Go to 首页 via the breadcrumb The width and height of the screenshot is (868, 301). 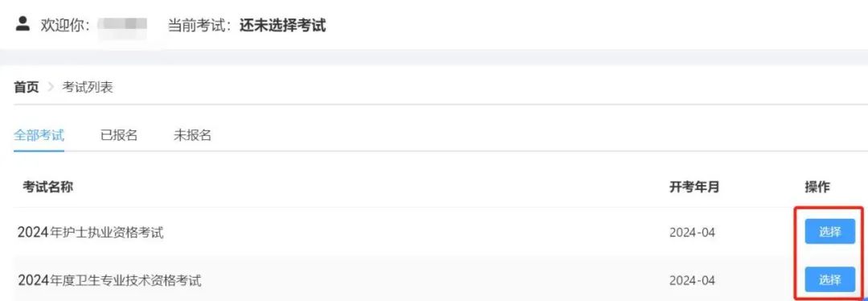pos(27,87)
